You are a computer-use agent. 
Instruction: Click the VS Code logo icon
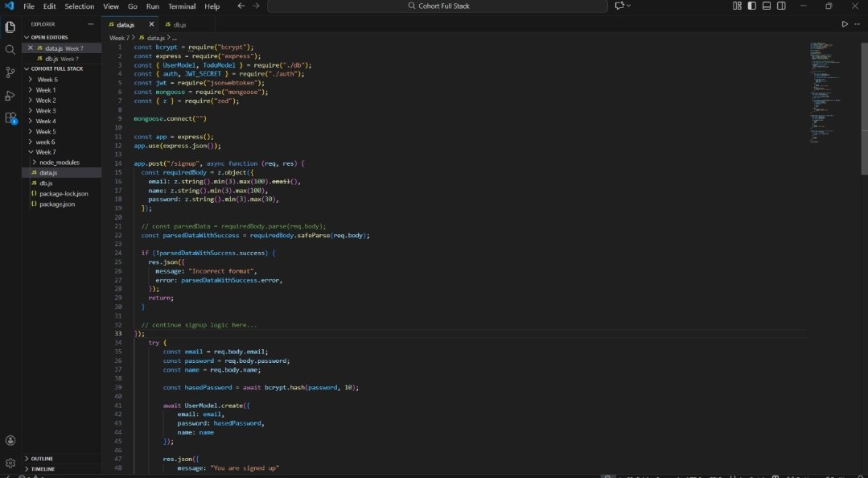[9, 6]
